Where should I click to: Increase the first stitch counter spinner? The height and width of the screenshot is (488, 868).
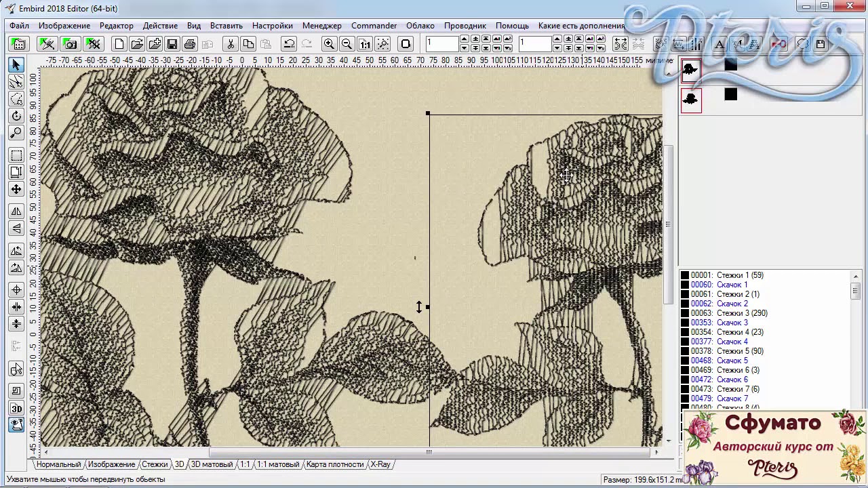[464, 40]
